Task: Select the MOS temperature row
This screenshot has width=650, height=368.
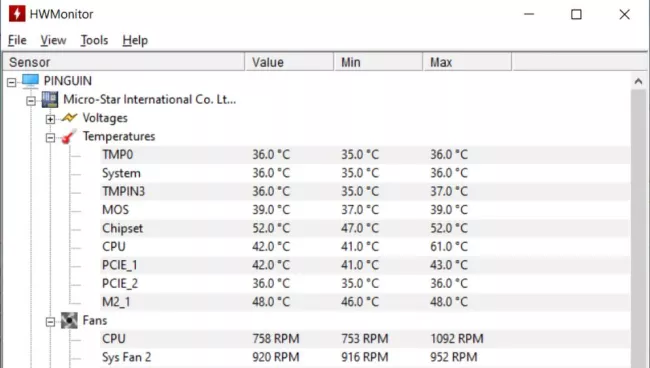Action: [365, 210]
